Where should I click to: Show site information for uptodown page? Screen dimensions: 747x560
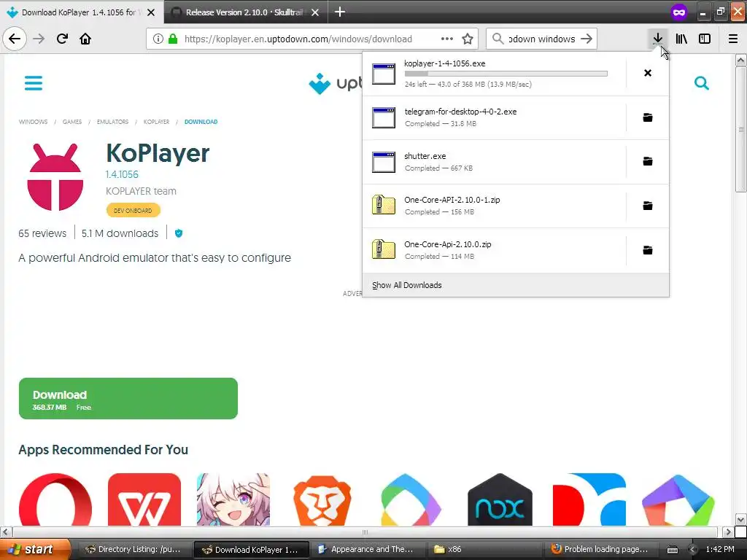point(158,39)
